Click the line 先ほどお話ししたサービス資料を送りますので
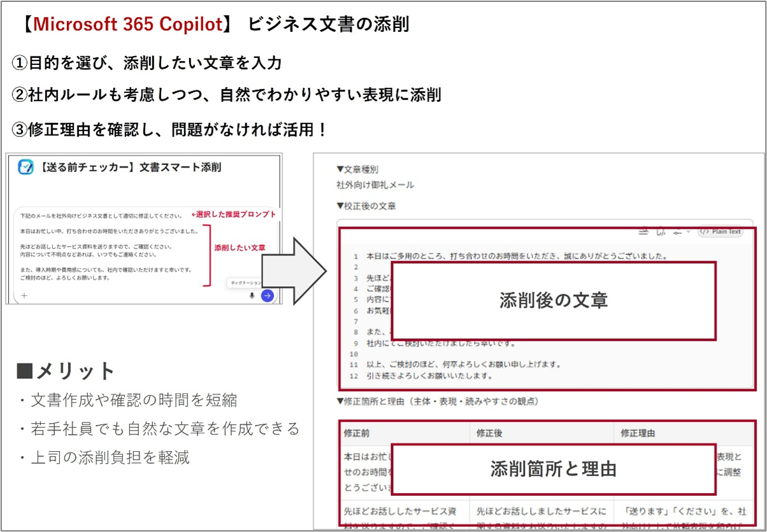The height and width of the screenshot is (532, 767). click(96, 246)
